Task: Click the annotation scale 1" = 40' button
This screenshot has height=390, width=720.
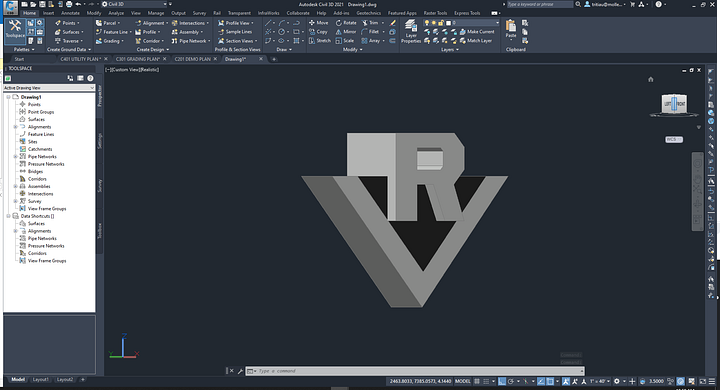Action: pos(600,381)
